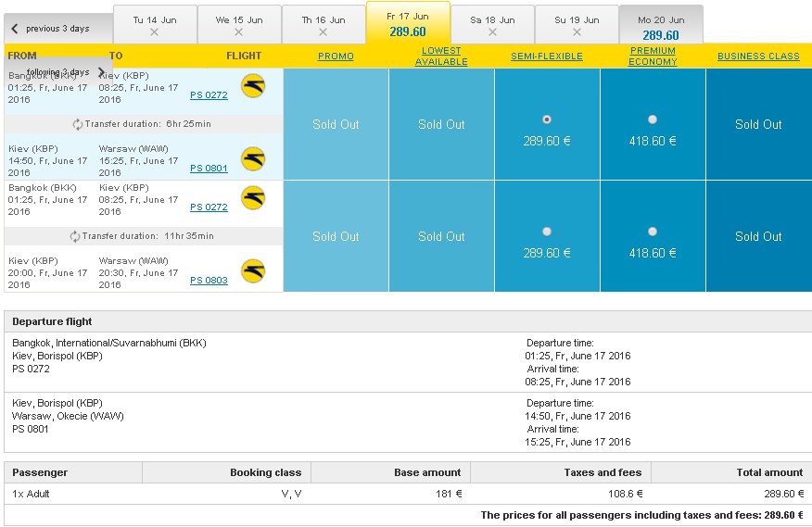
Task: Select Semi-Flexible 289.60 € for second itinerary
Action: 546,232
